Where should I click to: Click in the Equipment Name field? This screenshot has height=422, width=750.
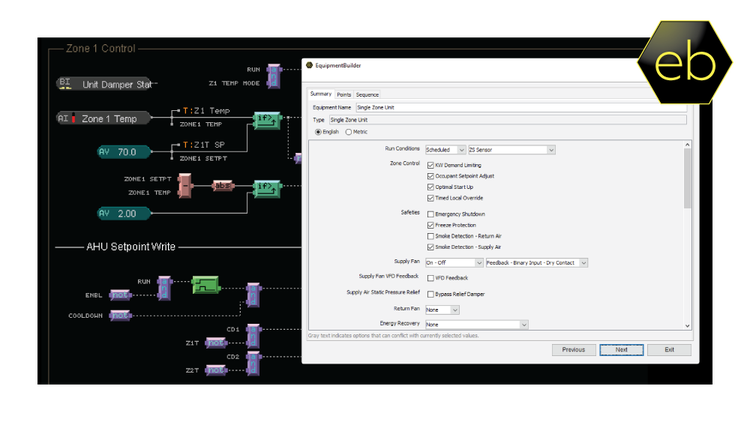point(520,106)
